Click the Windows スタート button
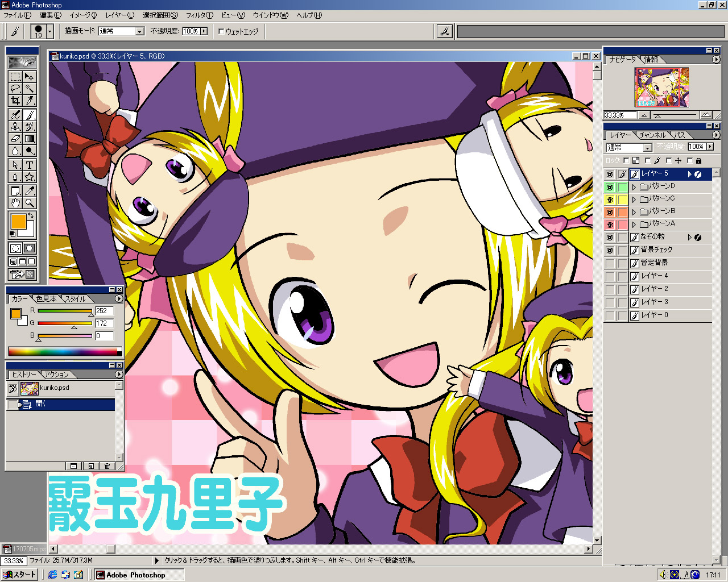 pyautogui.click(x=19, y=575)
